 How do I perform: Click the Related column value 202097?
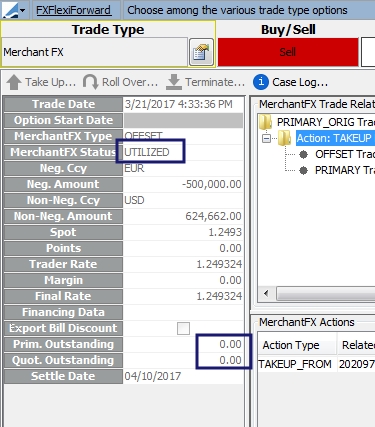[357, 364]
